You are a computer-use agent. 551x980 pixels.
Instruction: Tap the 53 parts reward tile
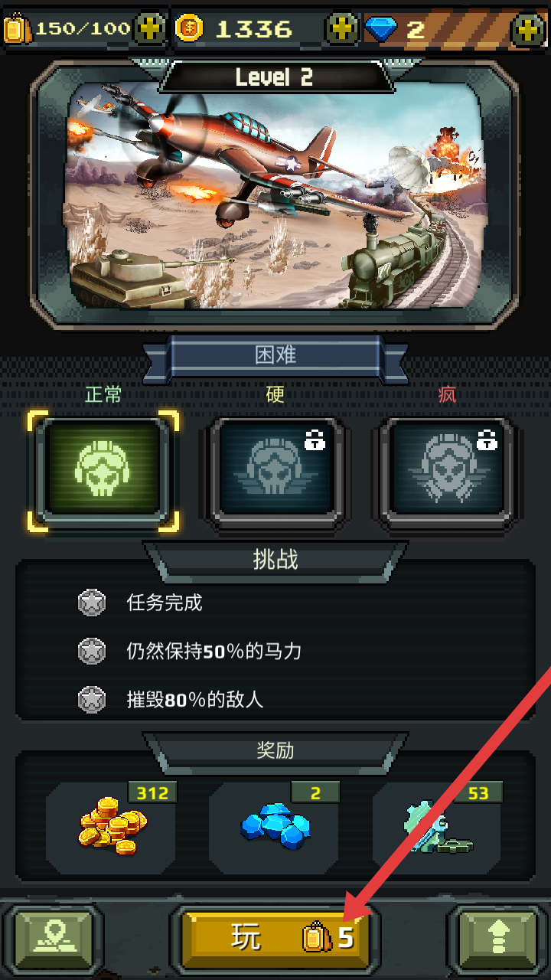[x=437, y=827]
